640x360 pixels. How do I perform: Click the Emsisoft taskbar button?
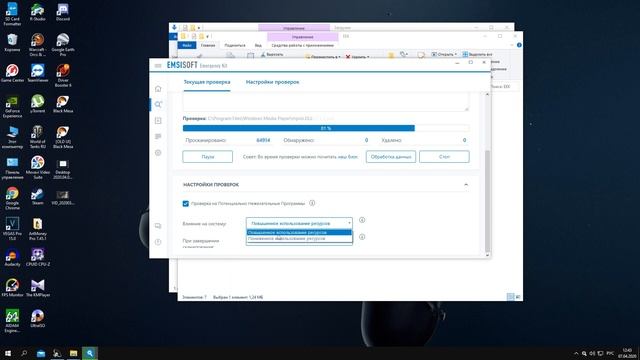coord(90,353)
